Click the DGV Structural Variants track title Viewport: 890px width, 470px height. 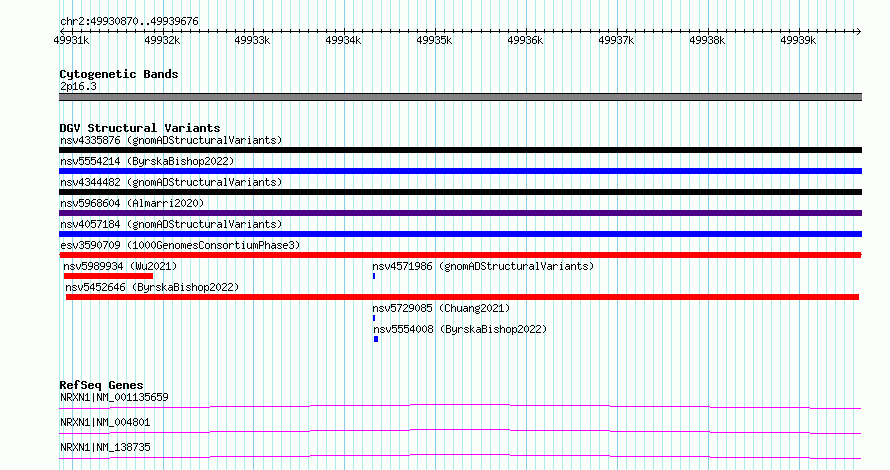[x=140, y=128]
